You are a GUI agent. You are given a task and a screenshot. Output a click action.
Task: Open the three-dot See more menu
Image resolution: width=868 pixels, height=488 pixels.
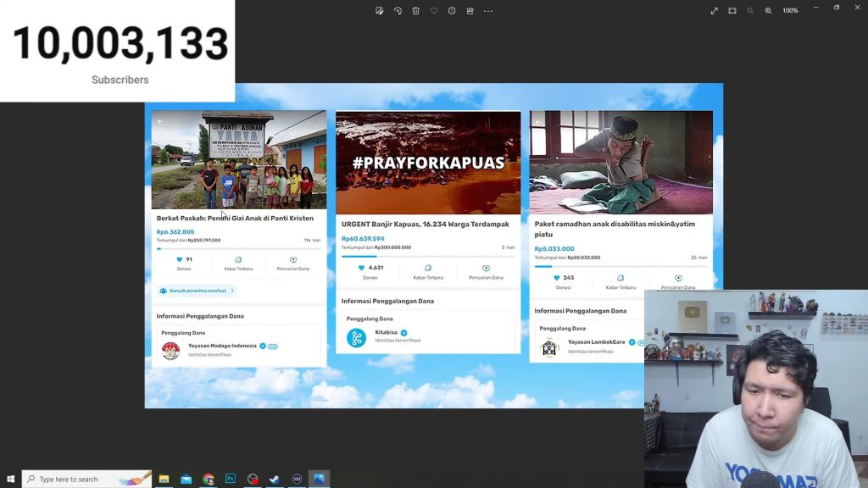tap(488, 11)
